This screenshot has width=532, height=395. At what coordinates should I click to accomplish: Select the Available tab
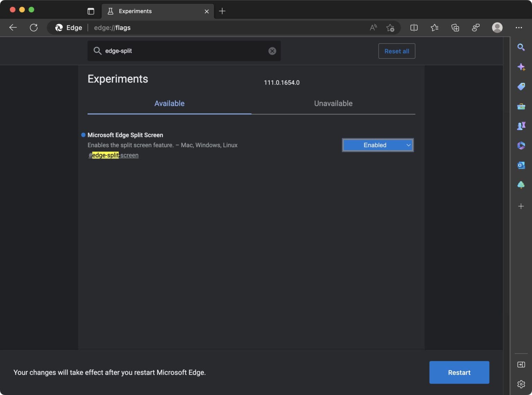click(169, 103)
